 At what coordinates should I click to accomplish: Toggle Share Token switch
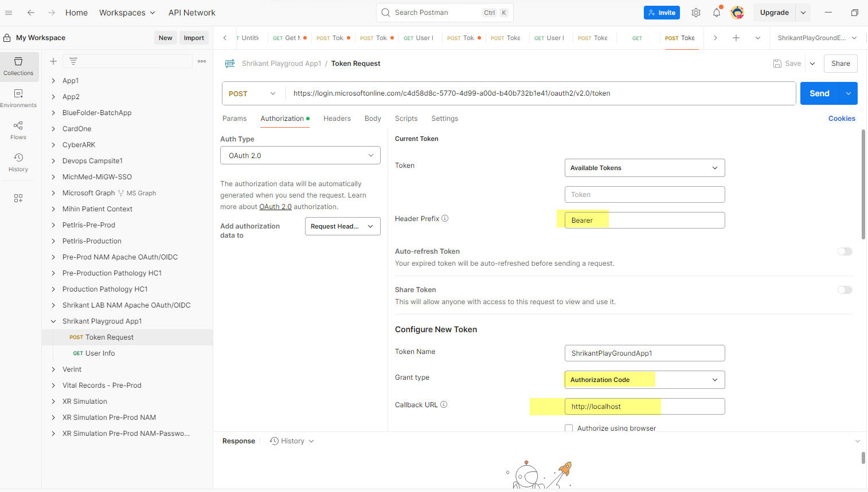pyautogui.click(x=845, y=290)
